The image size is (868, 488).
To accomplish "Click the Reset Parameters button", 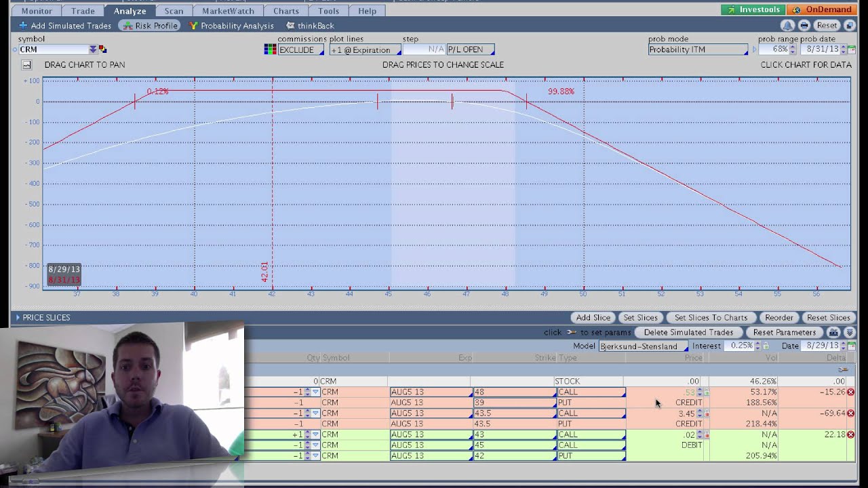I will [784, 333].
